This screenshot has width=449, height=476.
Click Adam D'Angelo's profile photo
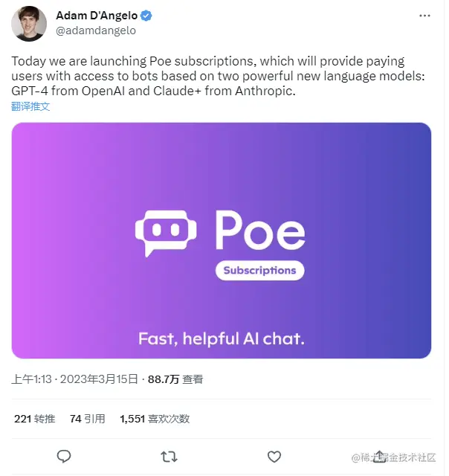[29, 23]
